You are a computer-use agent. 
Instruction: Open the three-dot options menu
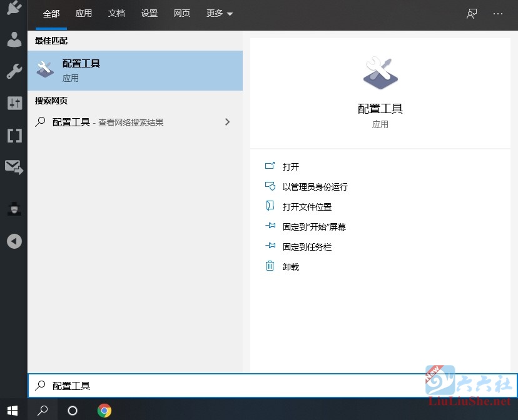pyautogui.click(x=498, y=14)
